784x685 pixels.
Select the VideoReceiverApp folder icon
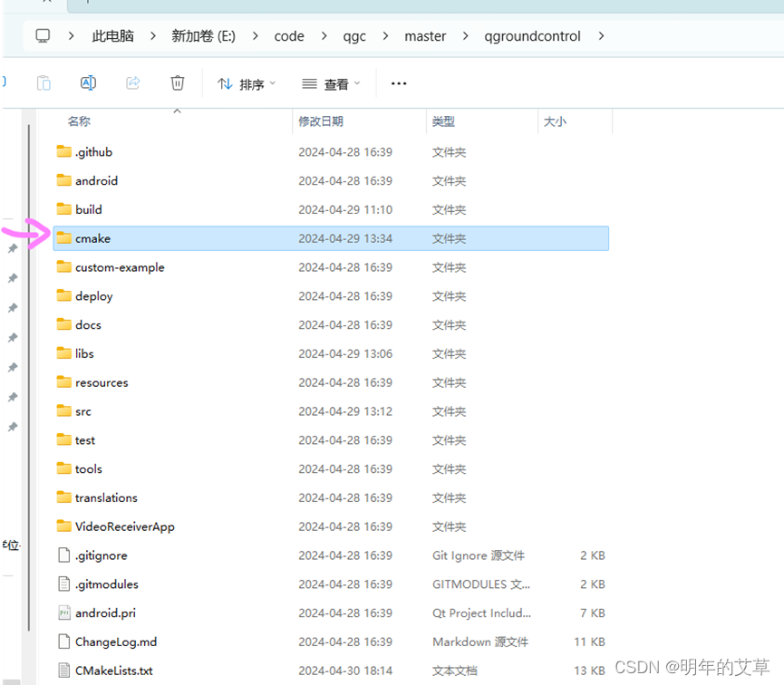pyautogui.click(x=64, y=526)
